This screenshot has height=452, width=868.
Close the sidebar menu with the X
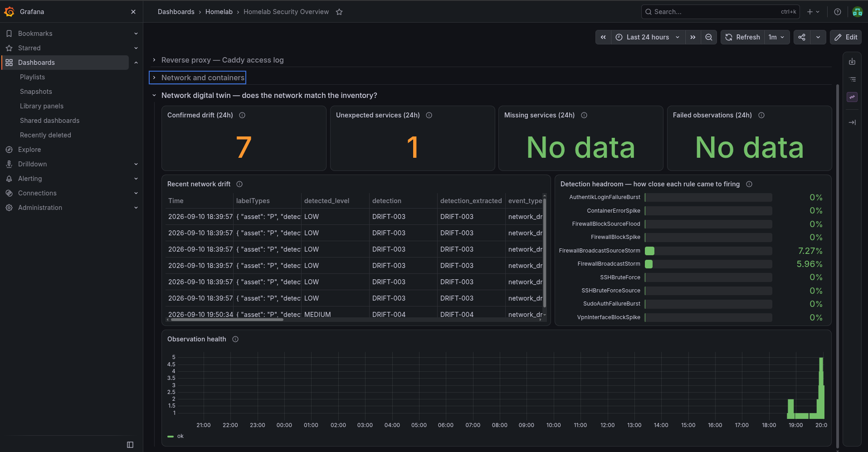pos(133,12)
